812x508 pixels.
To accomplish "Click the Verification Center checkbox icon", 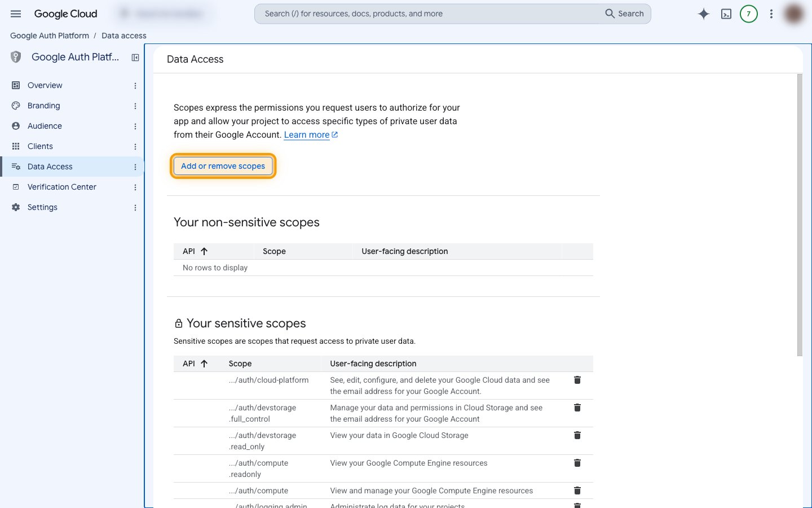I will tap(16, 187).
